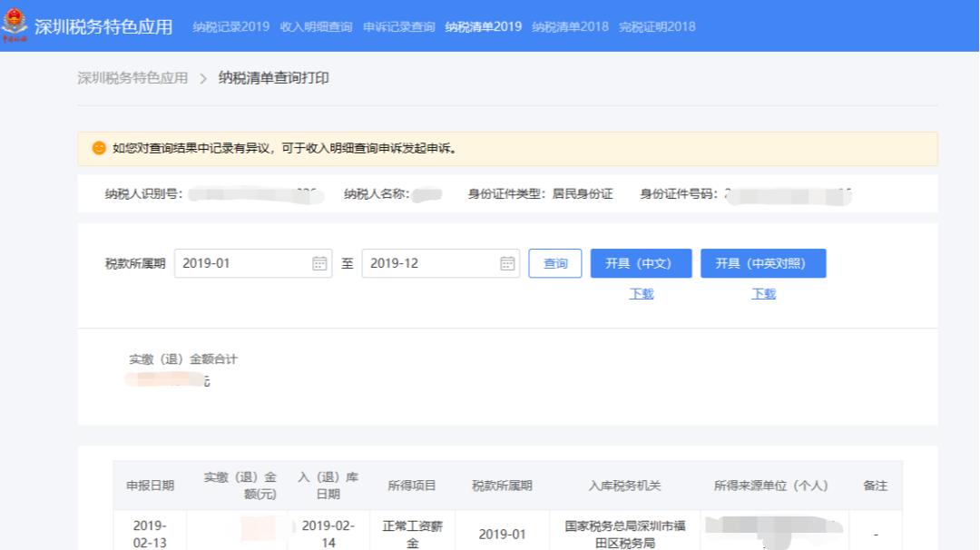This screenshot has width=980, height=550.
Task: Click 申报日期 column header
Action: tap(150, 486)
